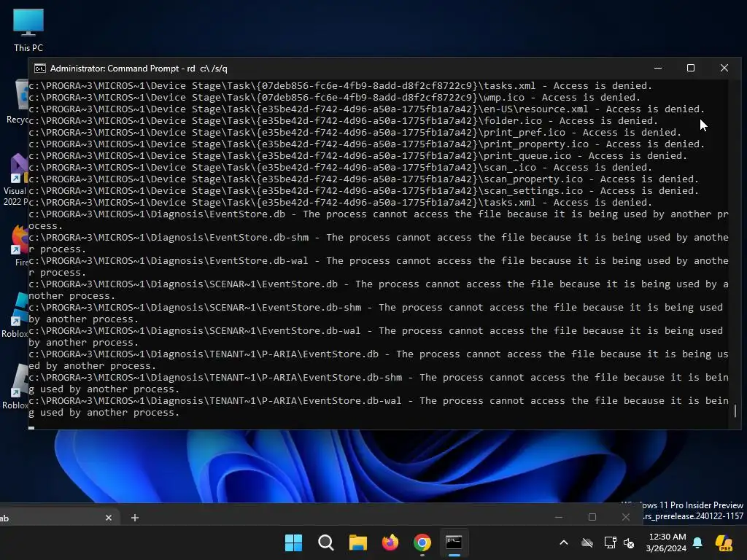Maximize the Command Prompt window

691,68
